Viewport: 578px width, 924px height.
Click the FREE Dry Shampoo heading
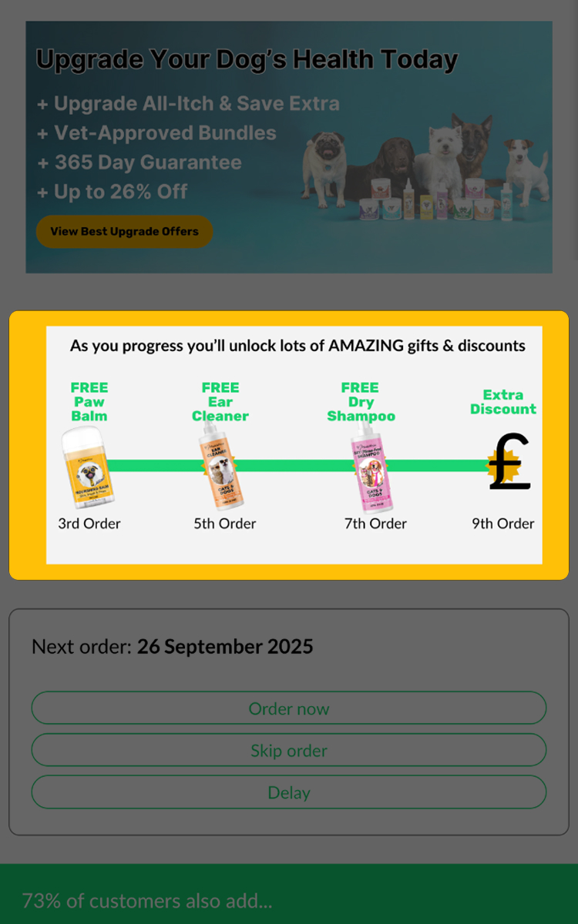[361, 401]
